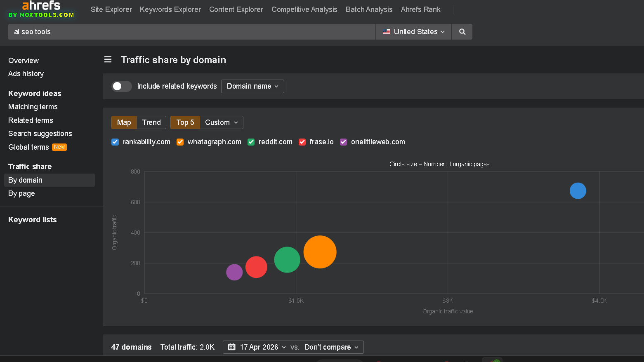The height and width of the screenshot is (362, 644).
Task: Uncheck the onelittleweb.com checkbox
Action: [343, 142]
